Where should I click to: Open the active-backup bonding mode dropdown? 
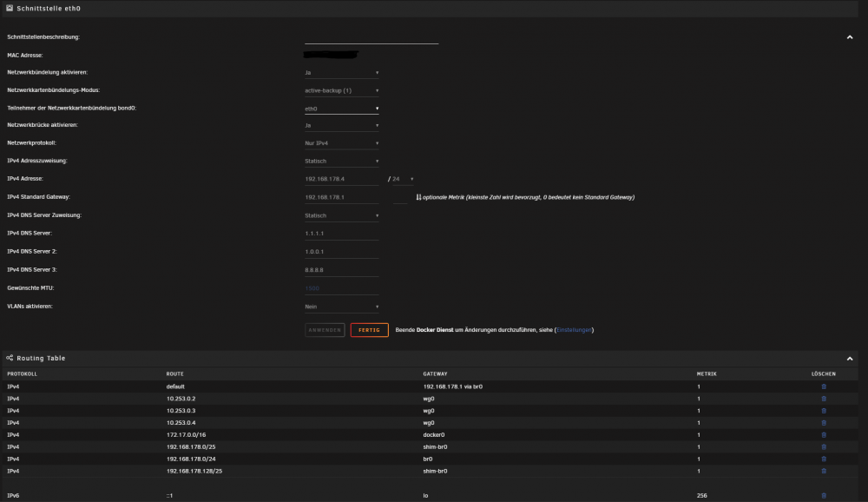pyautogui.click(x=341, y=90)
